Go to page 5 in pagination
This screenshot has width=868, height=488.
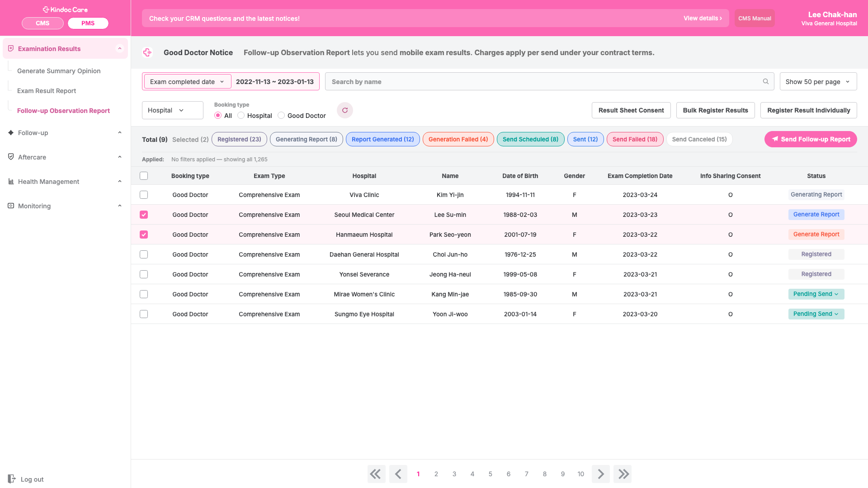[491, 474]
